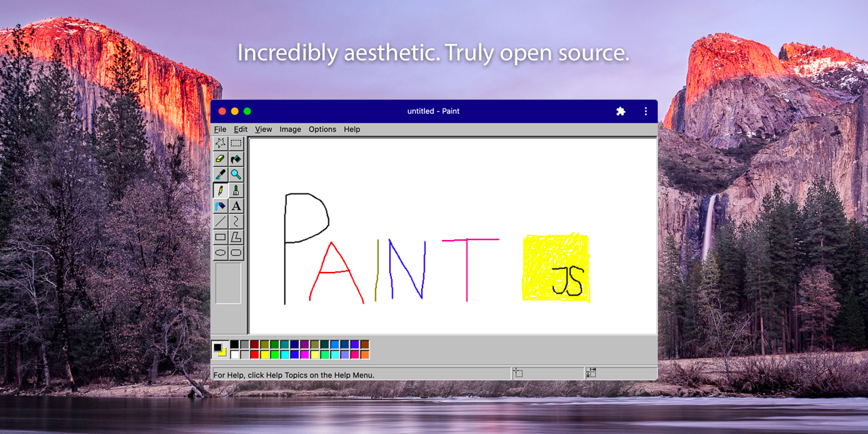Select the Rounded Rectangle tool
868x434 pixels.
(235, 252)
